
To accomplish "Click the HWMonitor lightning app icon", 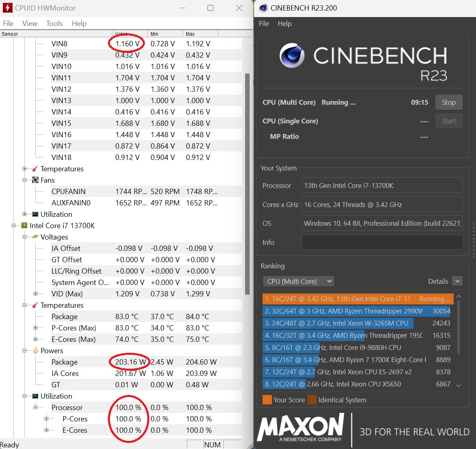I will tap(8, 8).
